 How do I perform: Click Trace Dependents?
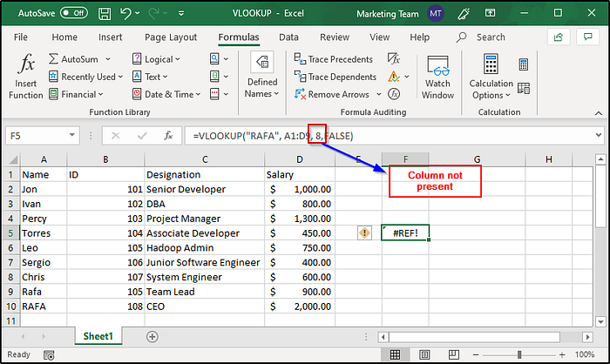[335, 77]
